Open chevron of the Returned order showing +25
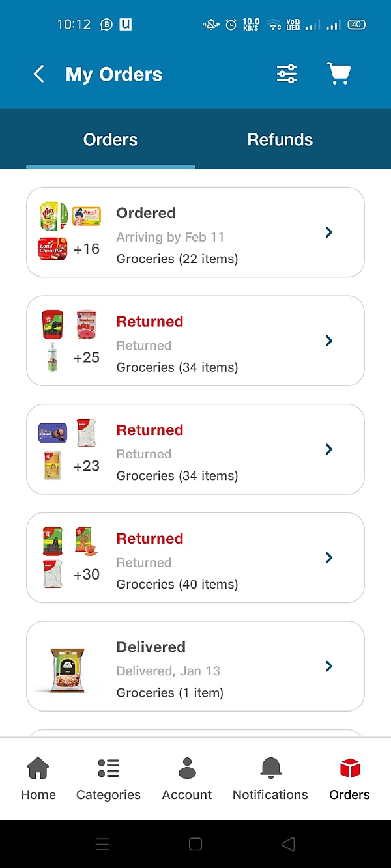 (329, 341)
